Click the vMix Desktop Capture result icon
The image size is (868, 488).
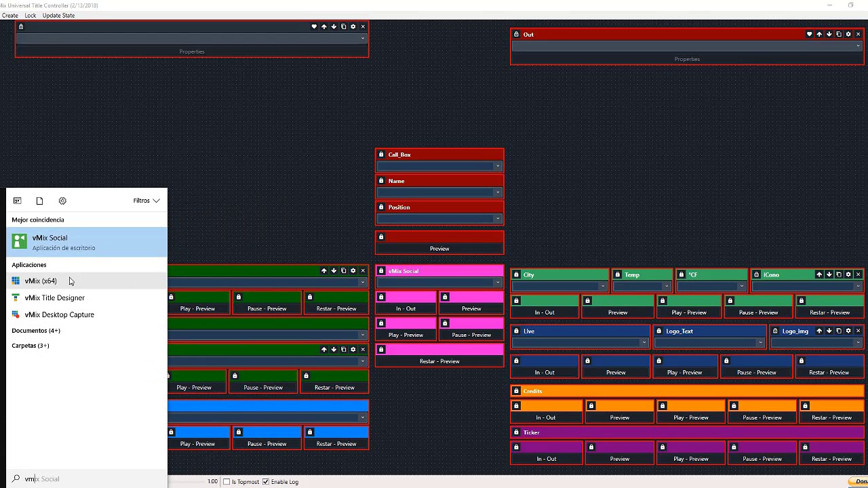pyautogui.click(x=16, y=314)
